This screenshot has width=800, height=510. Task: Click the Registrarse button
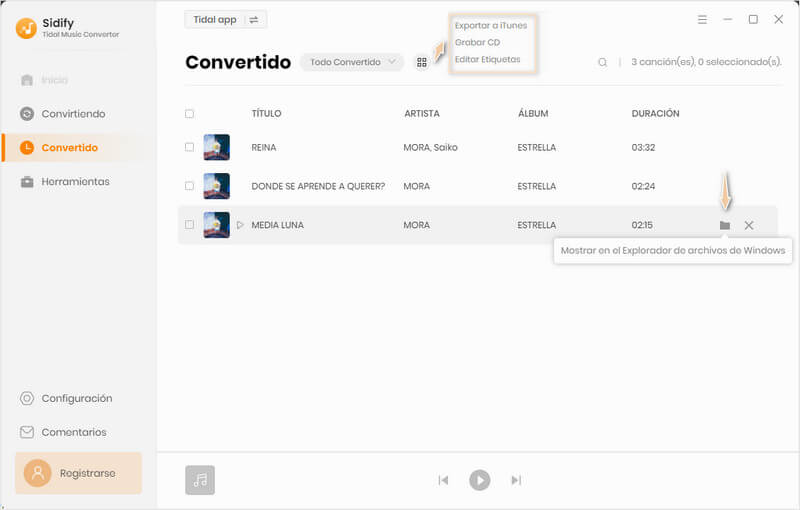(79, 473)
